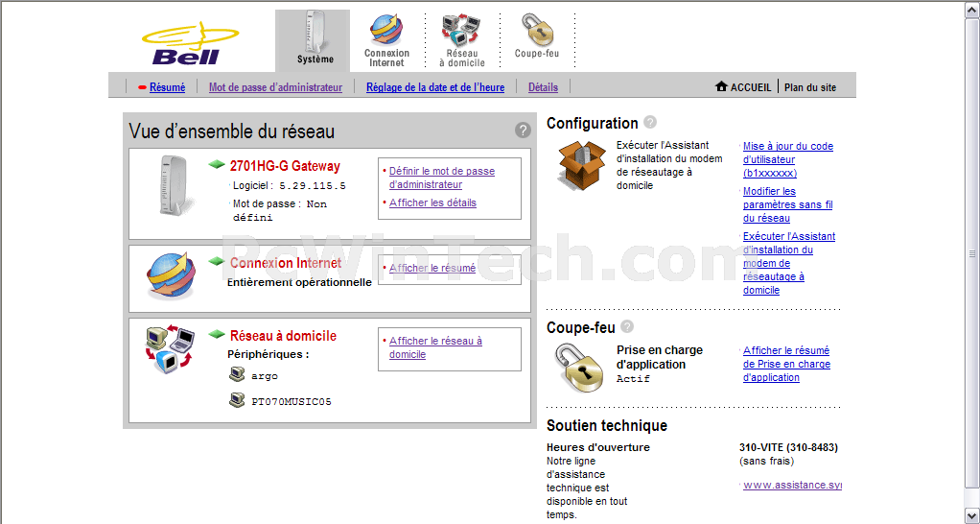Open Afficher le résumé de Prise en charge
The width and height of the screenshot is (980, 524).
[786, 364]
